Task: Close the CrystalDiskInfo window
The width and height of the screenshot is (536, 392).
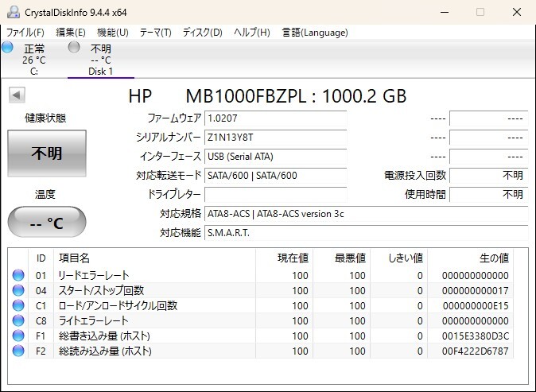Action: point(517,12)
